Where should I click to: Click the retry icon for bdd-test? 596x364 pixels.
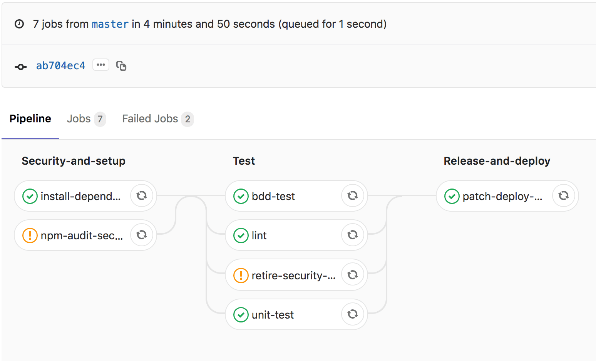(353, 196)
